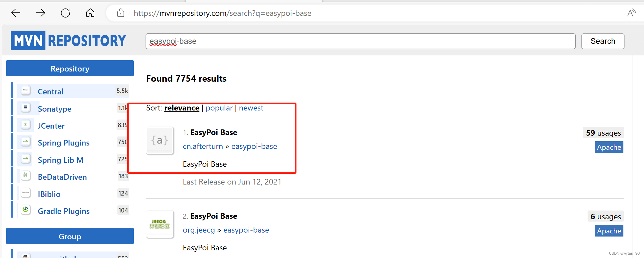Select the Sonatype repository icon

click(26, 108)
